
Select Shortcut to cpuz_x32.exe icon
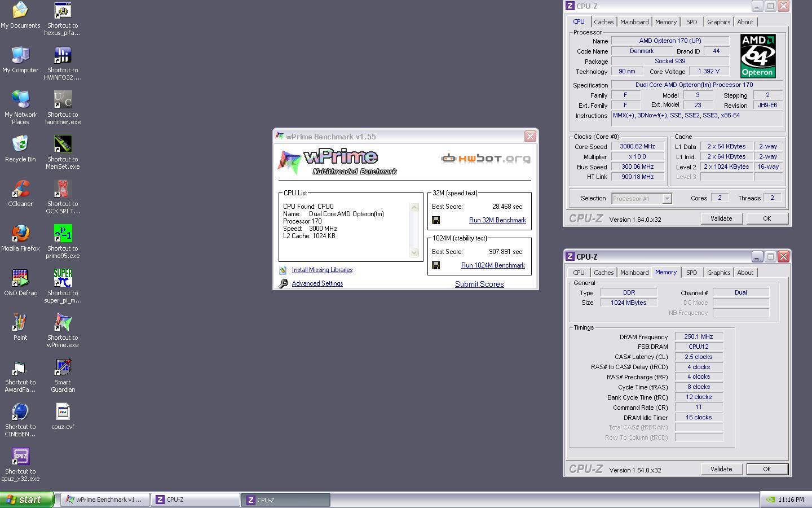tap(20, 465)
